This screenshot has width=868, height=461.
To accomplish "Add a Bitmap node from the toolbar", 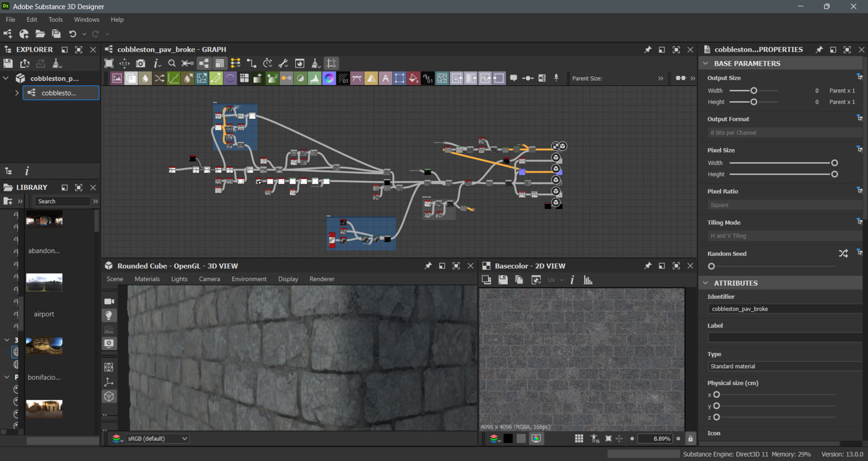I will 117,78.
